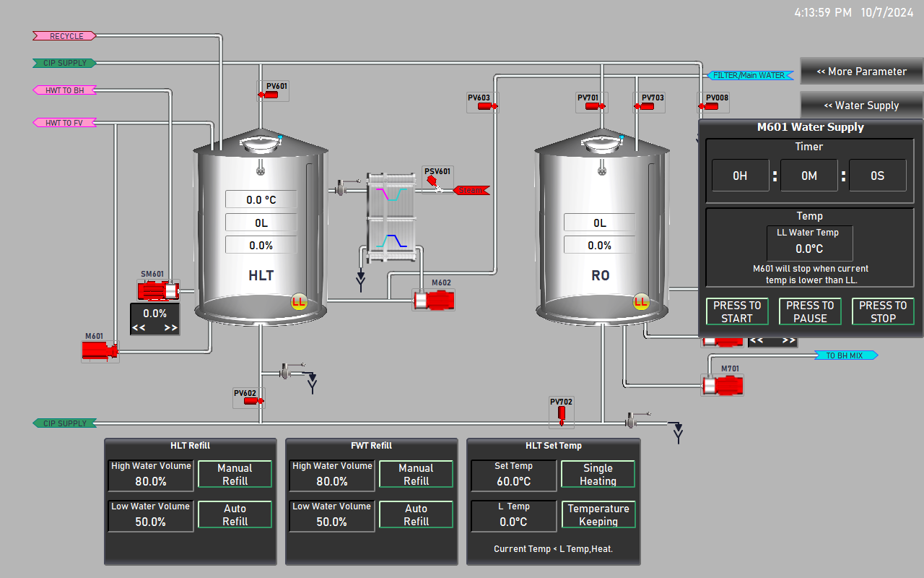Click the date and time display
This screenshot has height=578, width=924.
854,12
